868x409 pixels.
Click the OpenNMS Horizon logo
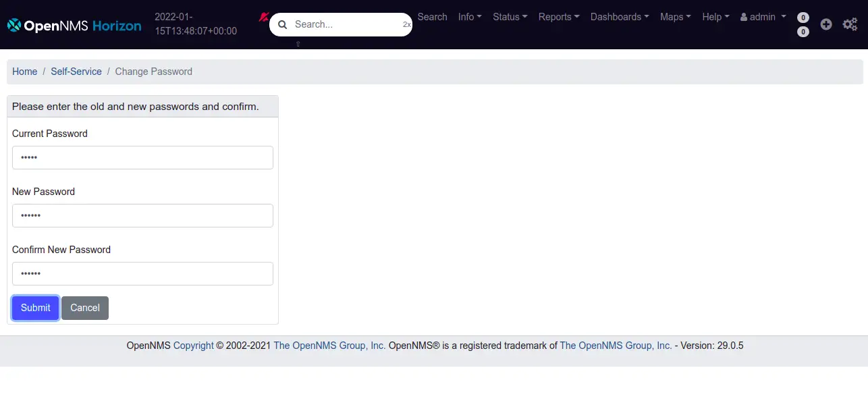point(74,26)
